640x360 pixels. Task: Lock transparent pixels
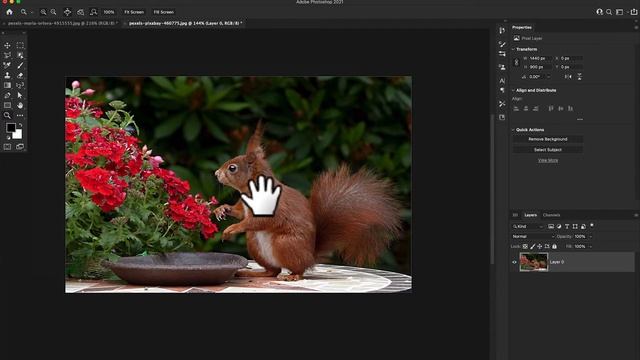click(525, 247)
